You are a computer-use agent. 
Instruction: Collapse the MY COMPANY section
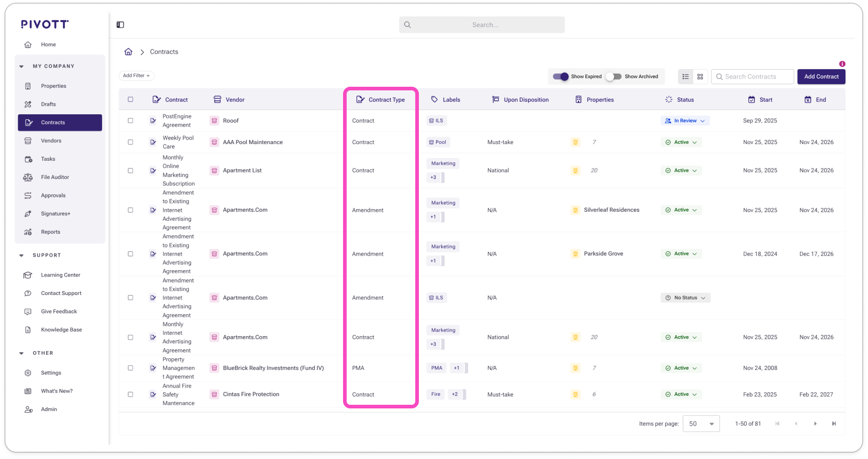[x=22, y=66]
